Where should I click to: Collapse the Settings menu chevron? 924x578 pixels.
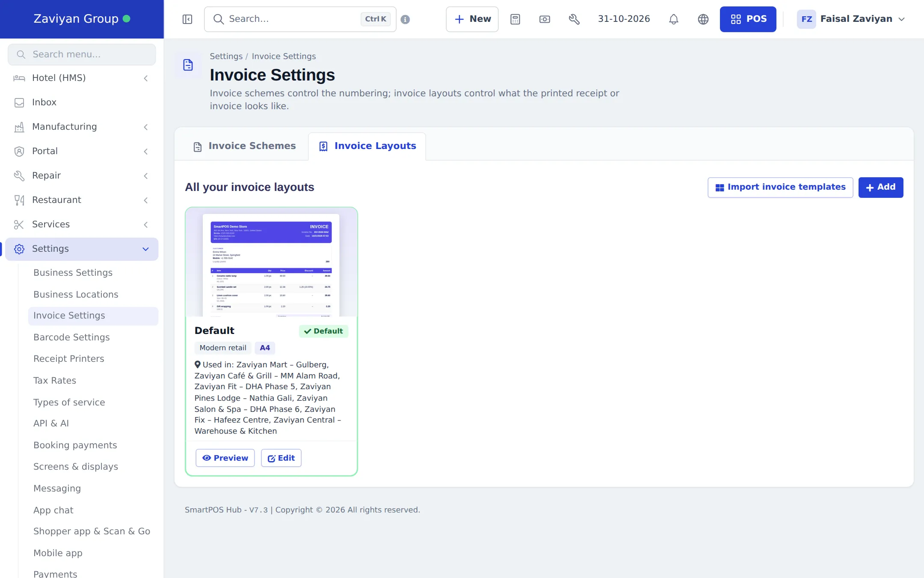146,249
